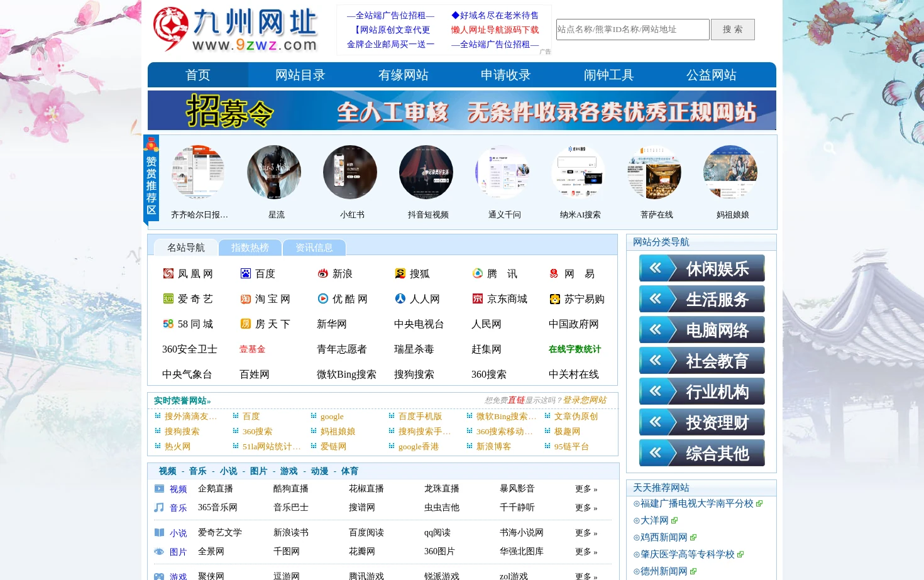Open the 九州网址 site logo
This screenshot has width=924, height=580.
pyautogui.click(x=236, y=30)
